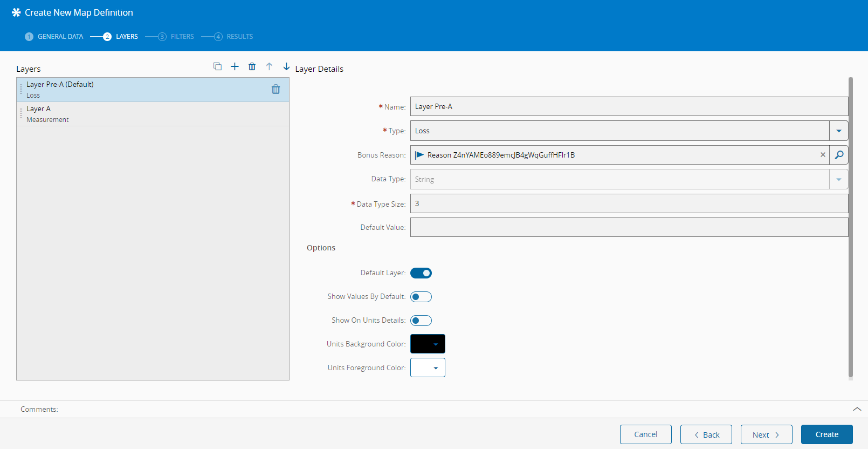Collapse the Comments section chevron
Viewport: 868px width, 449px height.
point(857,409)
